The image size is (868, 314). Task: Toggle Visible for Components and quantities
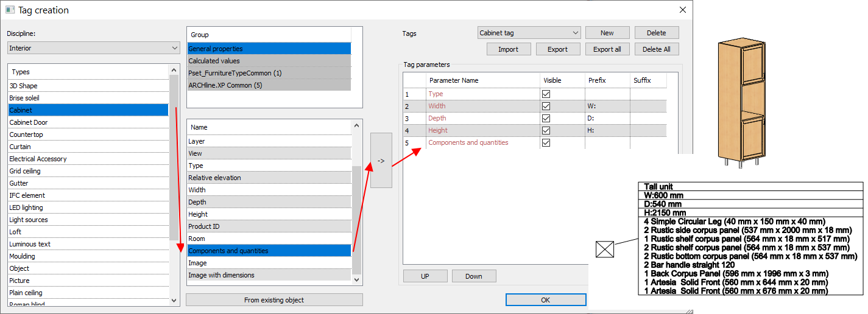546,142
